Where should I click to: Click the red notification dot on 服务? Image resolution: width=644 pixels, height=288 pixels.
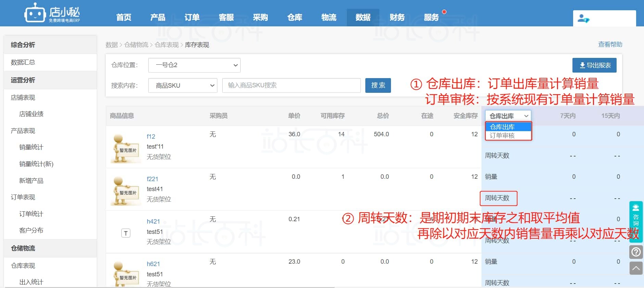click(x=444, y=12)
